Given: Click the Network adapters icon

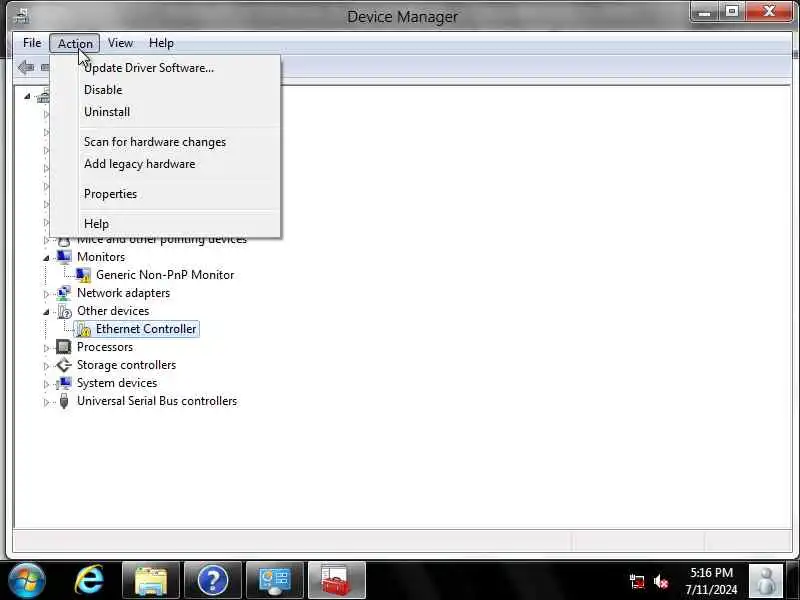Looking at the screenshot, I should click(x=64, y=293).
